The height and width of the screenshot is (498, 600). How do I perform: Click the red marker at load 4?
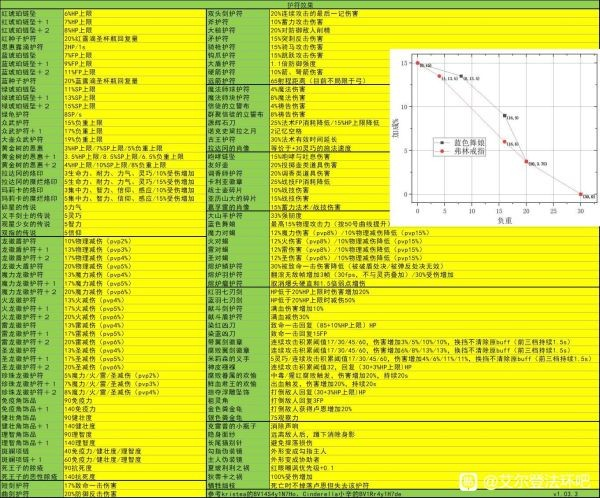(440, 75)
